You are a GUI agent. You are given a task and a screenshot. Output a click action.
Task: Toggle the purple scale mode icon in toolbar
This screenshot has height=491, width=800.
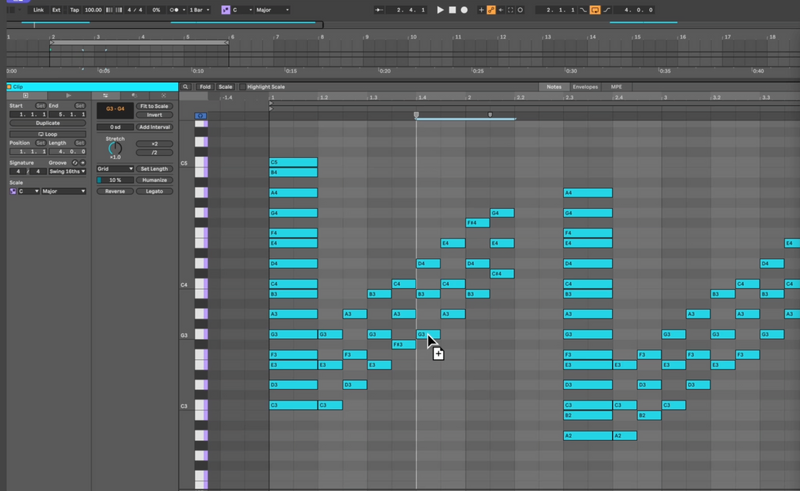coord(226,10)
